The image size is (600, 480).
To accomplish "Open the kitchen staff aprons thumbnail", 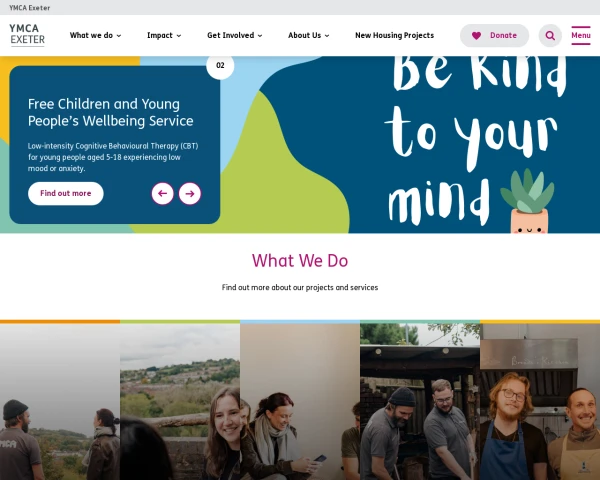I will click(540, 400).
